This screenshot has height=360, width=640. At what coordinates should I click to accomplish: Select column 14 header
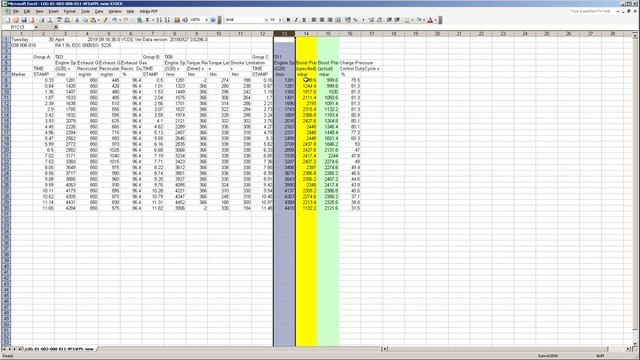click(306, 34)
